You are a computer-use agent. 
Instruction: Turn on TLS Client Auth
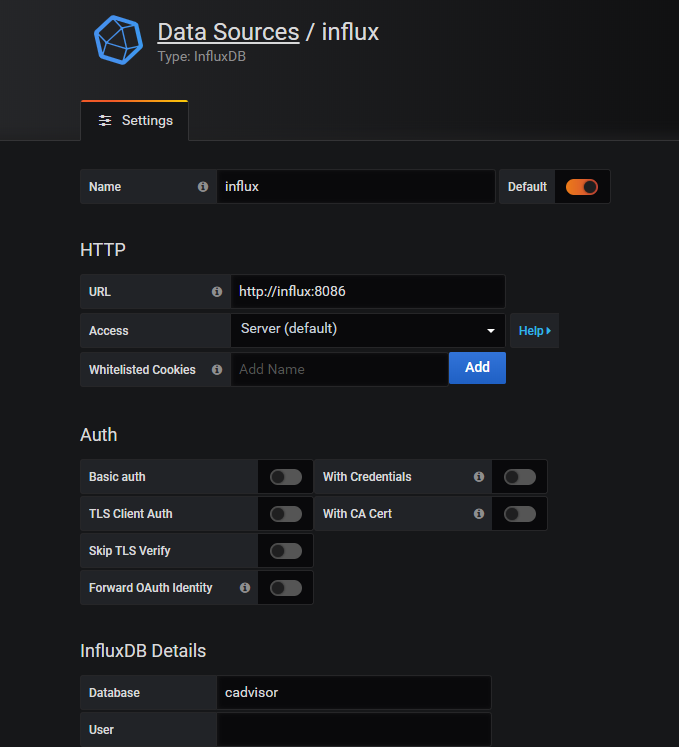[x=286, y=514]
